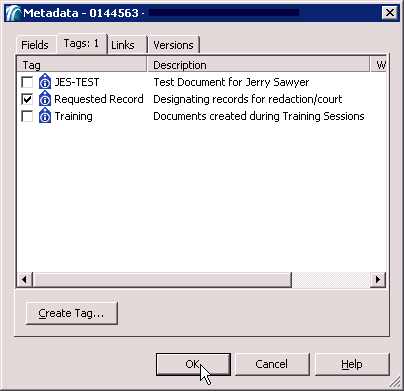The width and height of the screenshot is (404, 391).
Task: Confirm with the OK button
Action: tap(193, 364)
